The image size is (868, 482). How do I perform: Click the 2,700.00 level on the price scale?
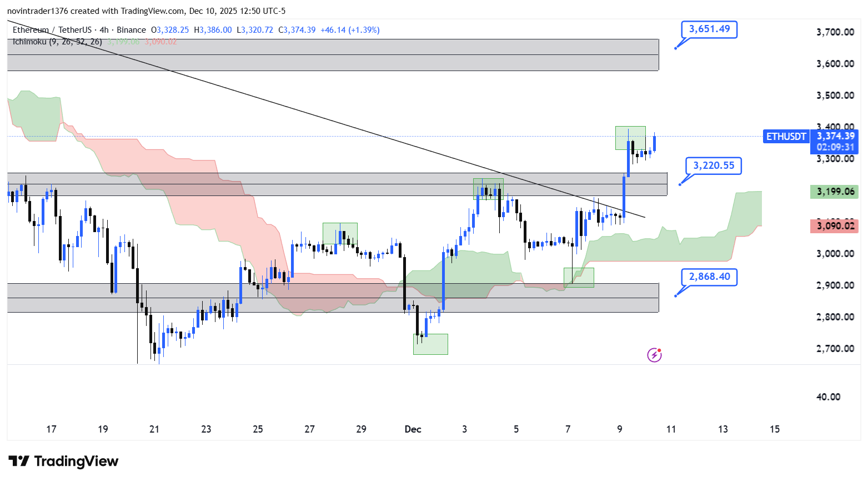(835, 349)
